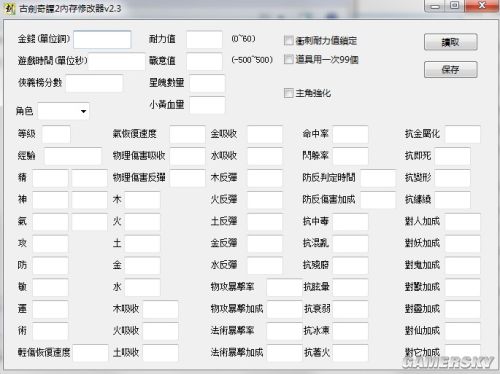Focus the 抗衰弱 input field
The height and width of the screenshot is (374, 500).
pos(351,309)
